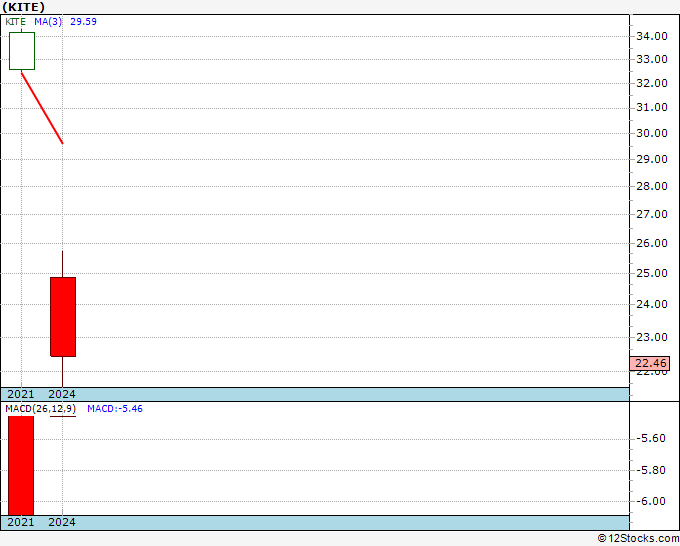Click the red 2024 candlestick body

tap(63, 317)
